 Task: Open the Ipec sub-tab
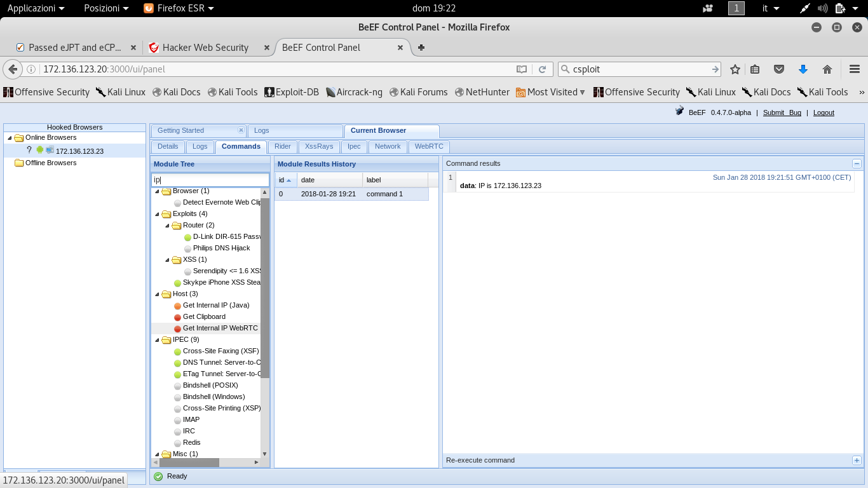354,146
